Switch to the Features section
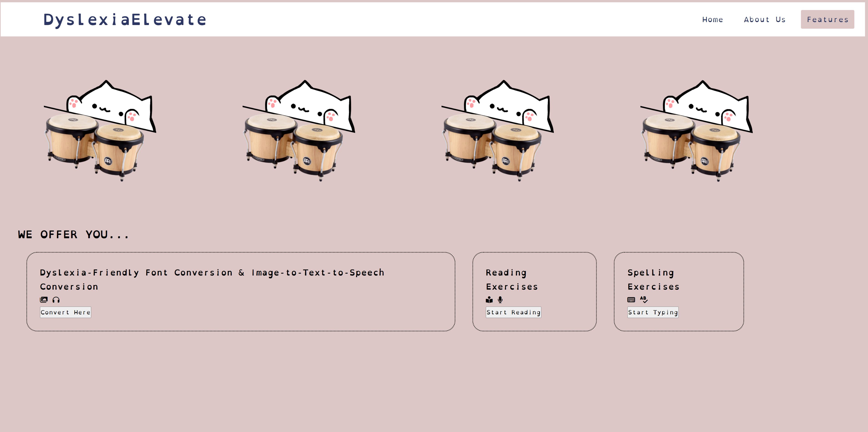 coord(827,19)
